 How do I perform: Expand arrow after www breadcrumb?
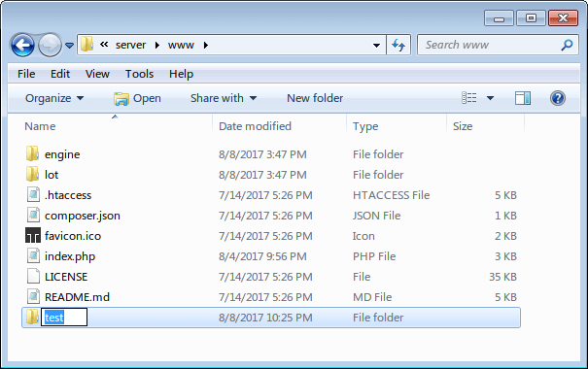coord(205,46)
